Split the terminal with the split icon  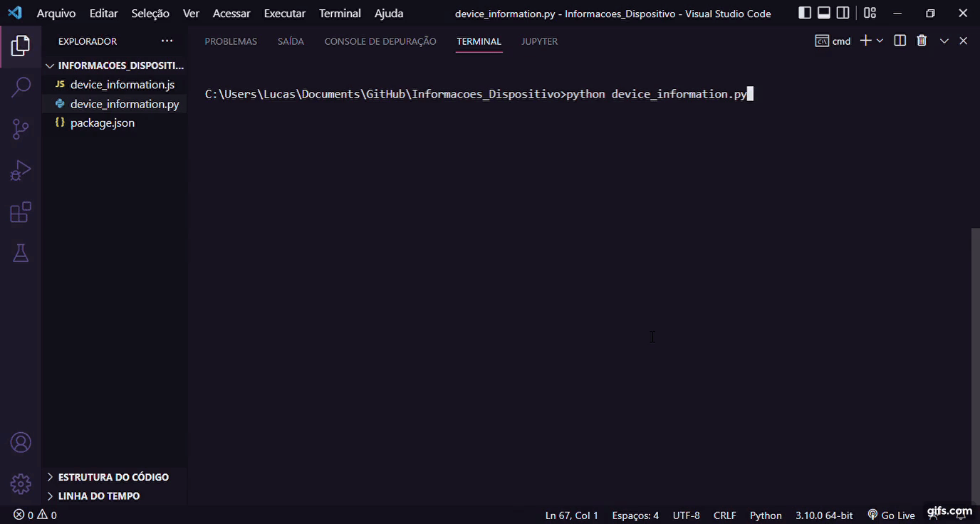point(900,41)
